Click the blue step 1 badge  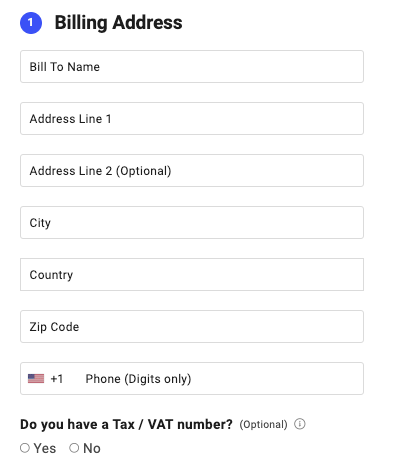(31, 23)
